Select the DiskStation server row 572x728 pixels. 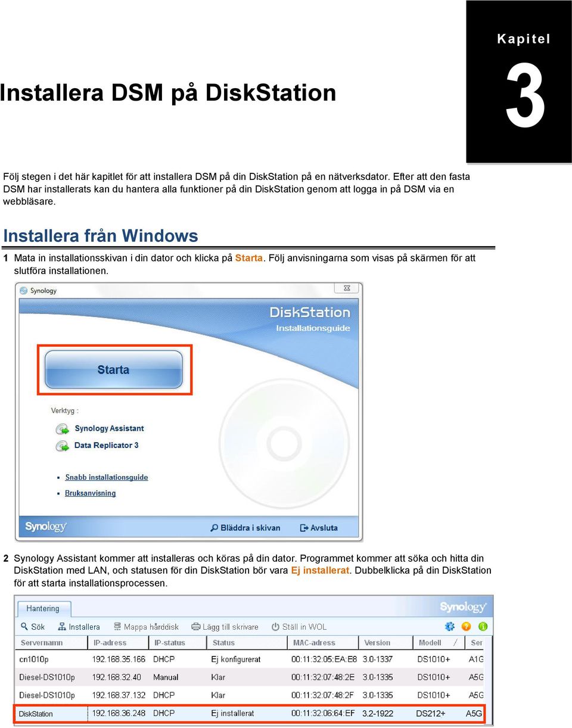point(251,713)
